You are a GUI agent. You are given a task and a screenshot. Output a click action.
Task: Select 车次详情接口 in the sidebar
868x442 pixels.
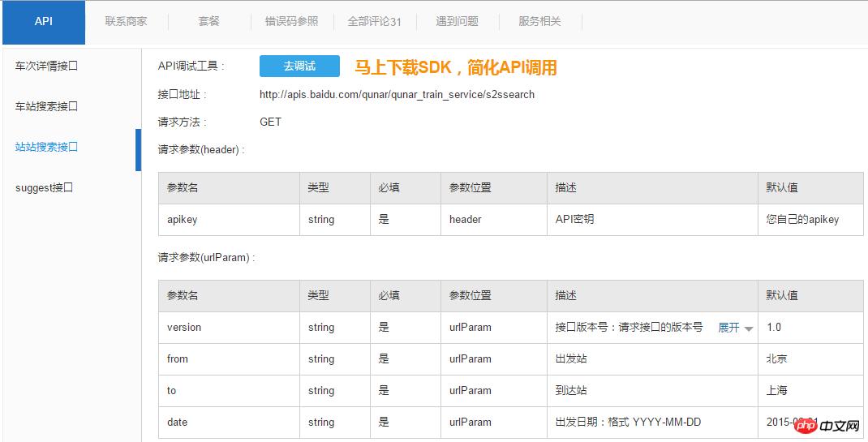point(46,66)
